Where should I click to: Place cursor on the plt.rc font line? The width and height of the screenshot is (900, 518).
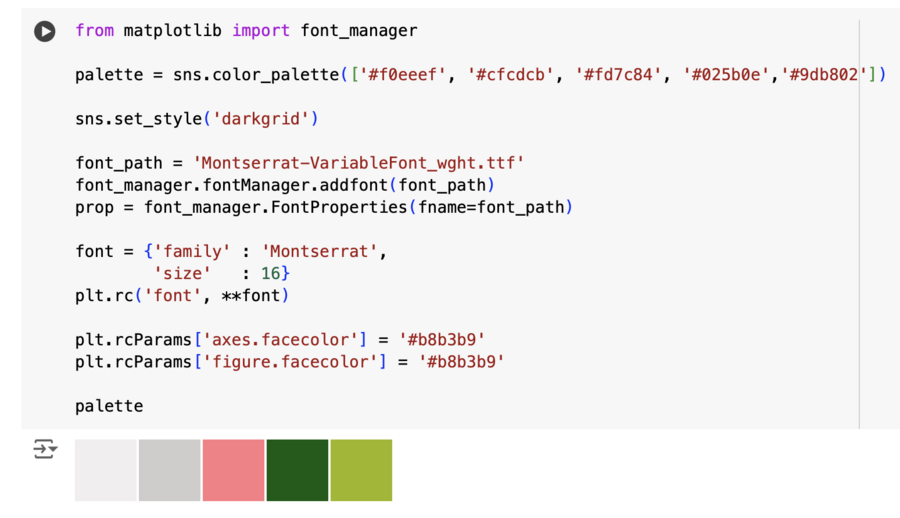pyautogui.click(x=182, y=295)
